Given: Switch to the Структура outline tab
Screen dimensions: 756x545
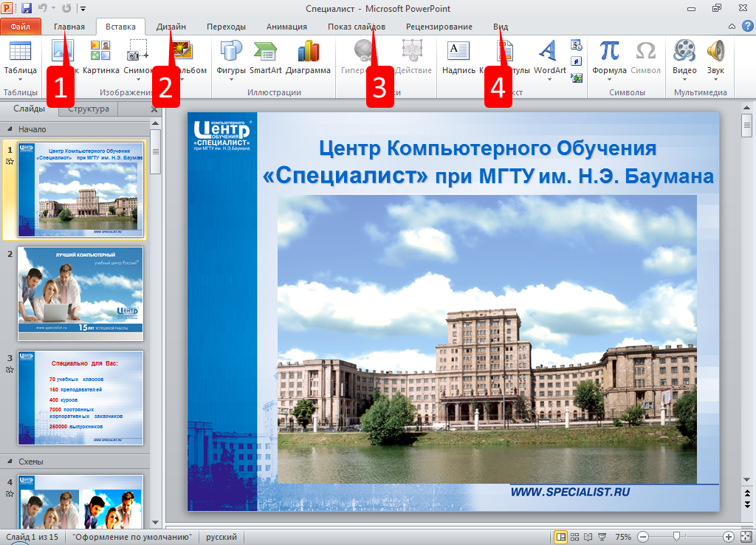Looking at the screenshot, I should pos(88,109).
